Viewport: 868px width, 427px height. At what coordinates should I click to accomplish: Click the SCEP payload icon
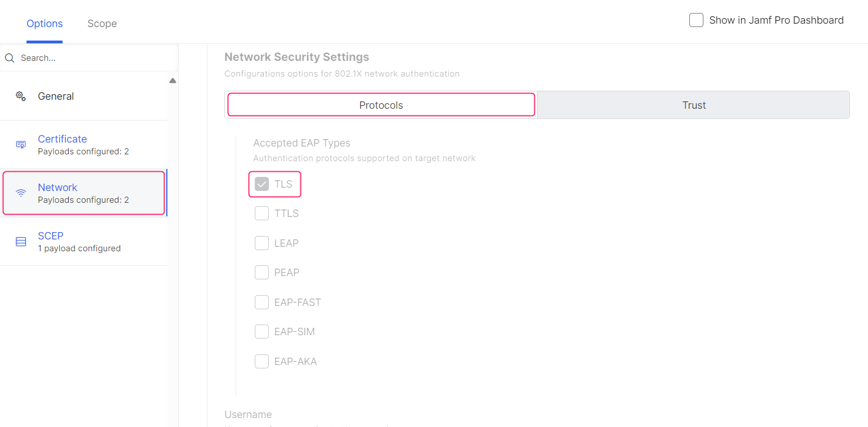pos(21,242)
